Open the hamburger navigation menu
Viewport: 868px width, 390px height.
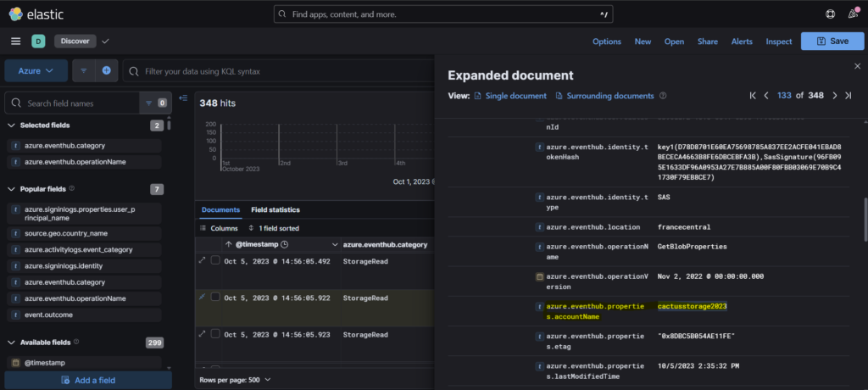pos(15,41)
